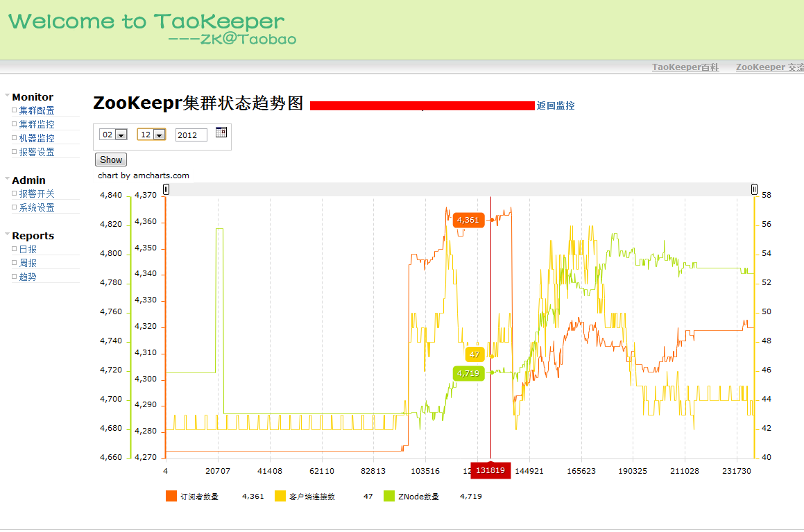The image size is (804, 532).
Task: Open the 返回监控 link
Action: coord(556,105)
